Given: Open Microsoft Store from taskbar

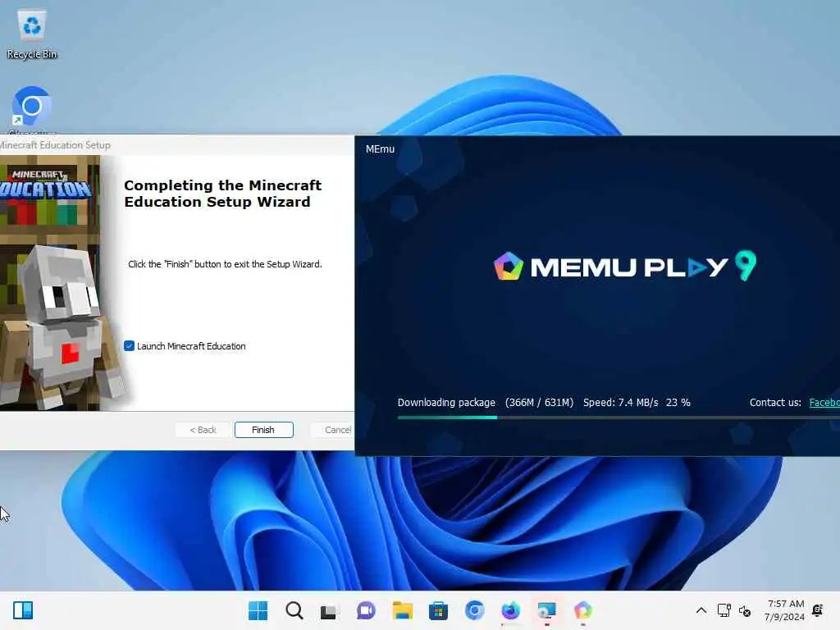Looking at the screenshot, I should (438, 610).
